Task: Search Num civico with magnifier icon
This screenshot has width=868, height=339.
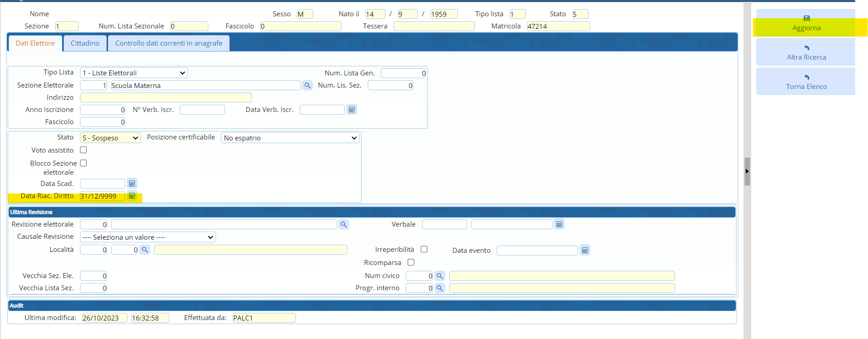Action: click(x=439, y=276)
